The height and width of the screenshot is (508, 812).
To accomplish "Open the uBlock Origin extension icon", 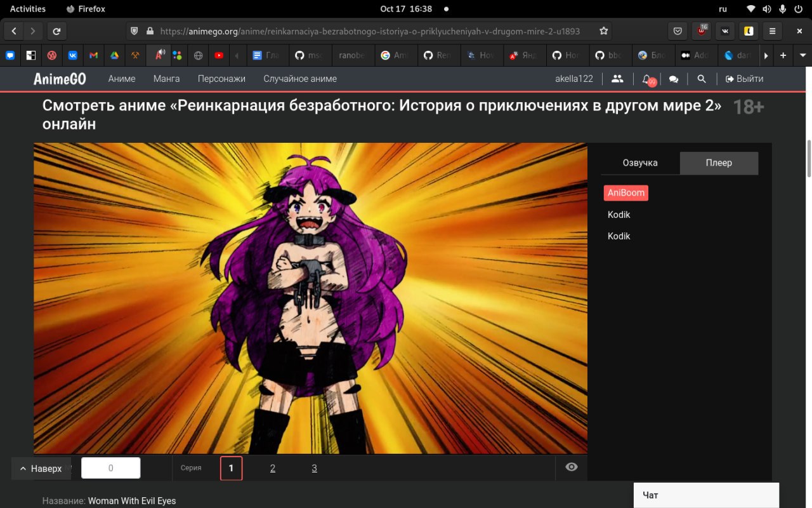I will 701,30.
